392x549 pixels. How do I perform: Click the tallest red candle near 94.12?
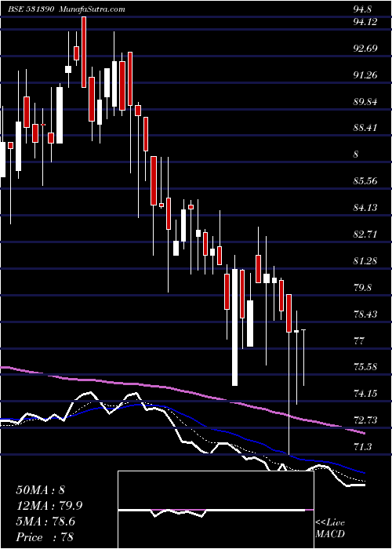(84, 53)
